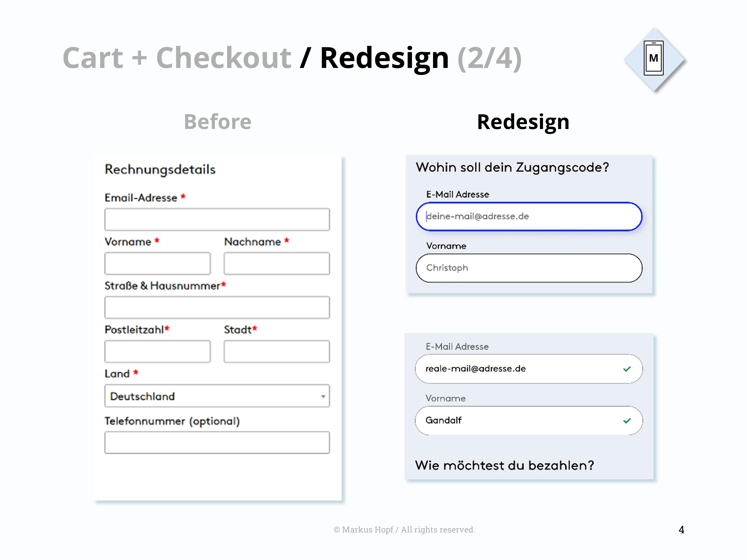
Task: Click the Straße & Hausnummer input field
Action: [217, 308]
